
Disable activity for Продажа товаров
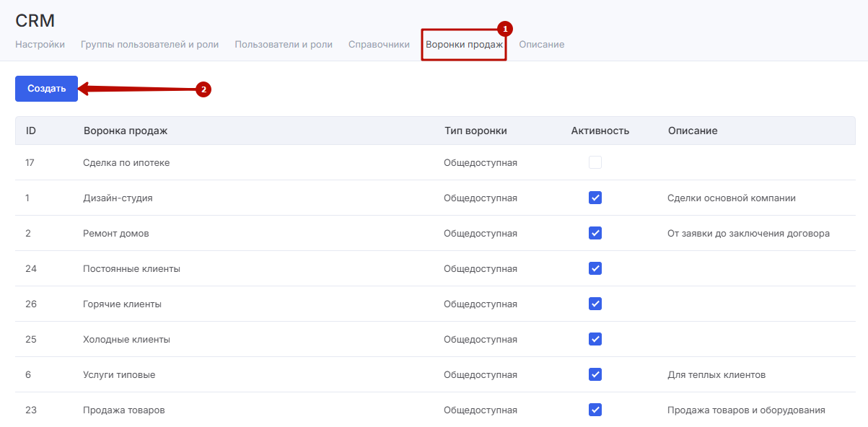click(x=595, y=410)
